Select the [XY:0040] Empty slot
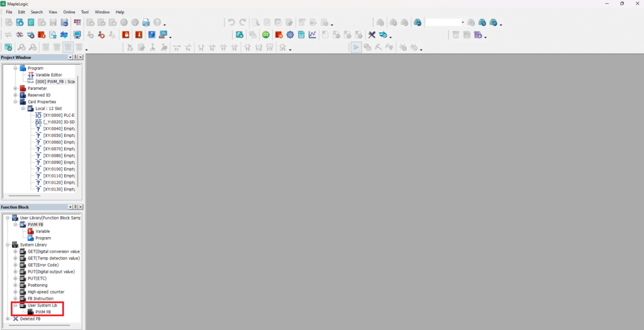The width and height of the screenshot is (644, 330). (58, 129)
